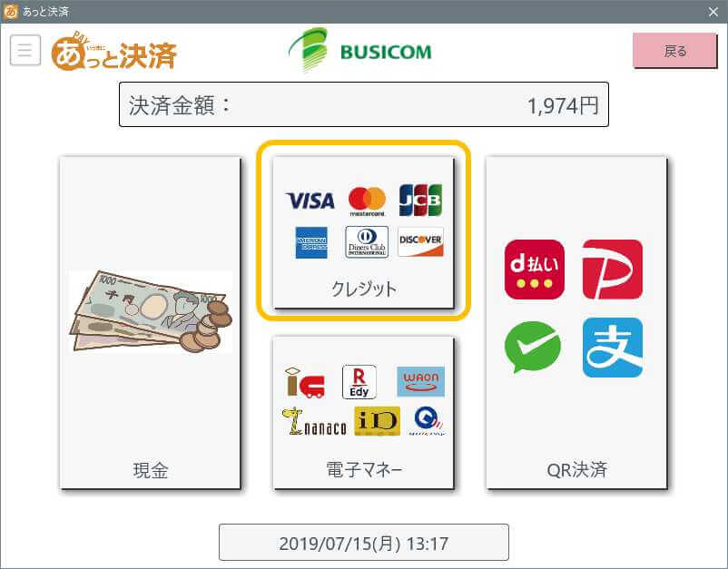Select the 電子マネー label
Image resolution: width=728 pixels, height=569 pixels.
click(x=364, y=469)
